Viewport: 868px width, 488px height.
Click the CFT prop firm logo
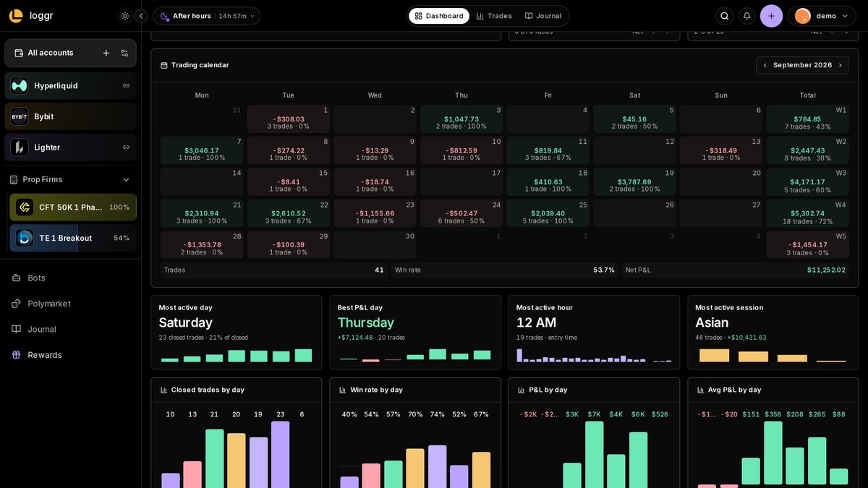[25, 207]
